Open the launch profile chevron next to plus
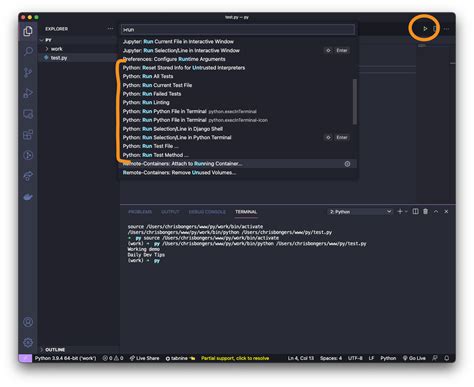 406,212
